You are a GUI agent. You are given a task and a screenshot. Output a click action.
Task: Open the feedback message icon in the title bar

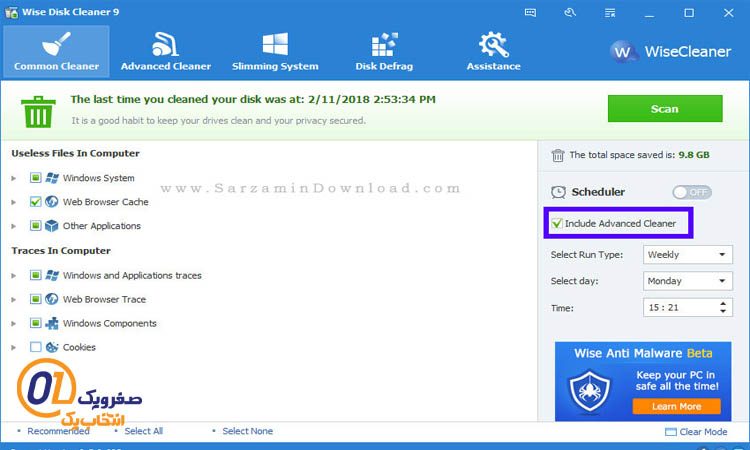click(530, 13)
